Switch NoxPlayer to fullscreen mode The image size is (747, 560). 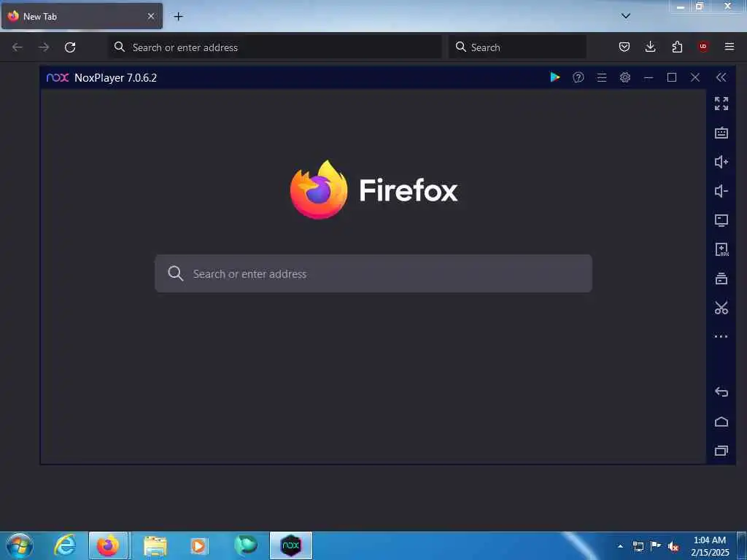tap(721, 104)
